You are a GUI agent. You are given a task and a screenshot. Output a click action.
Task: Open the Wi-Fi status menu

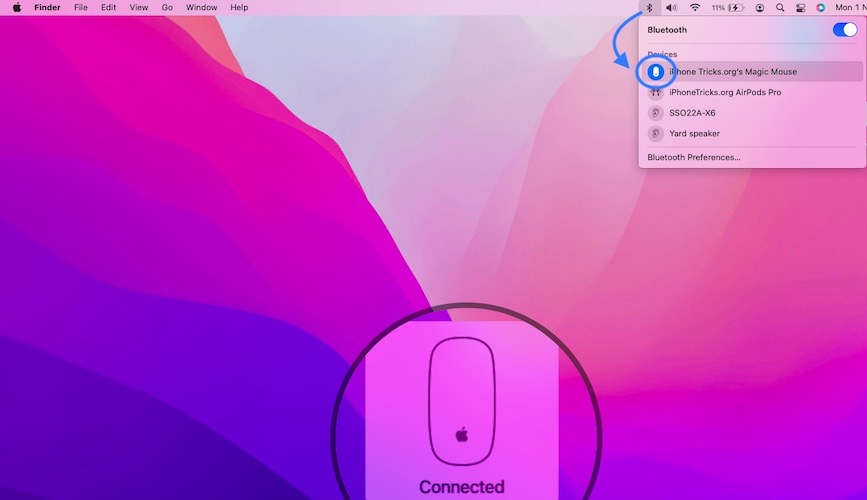(x=695, y=8)
